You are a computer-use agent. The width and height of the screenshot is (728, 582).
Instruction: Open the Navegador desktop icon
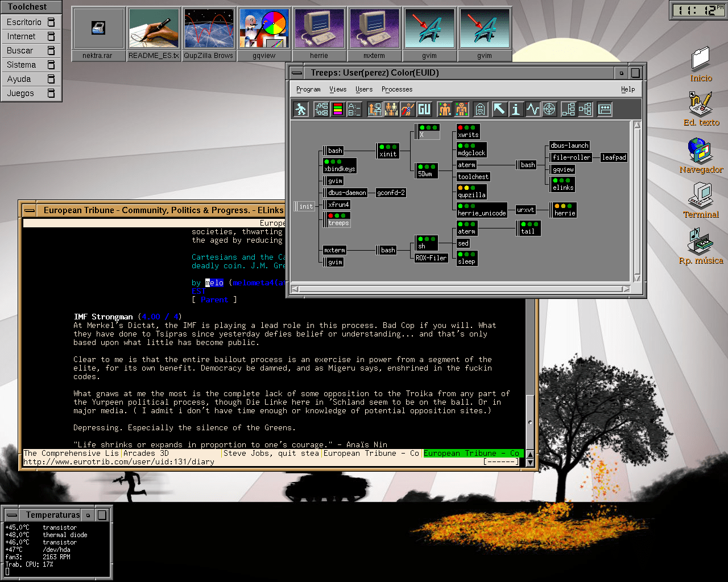701,156
